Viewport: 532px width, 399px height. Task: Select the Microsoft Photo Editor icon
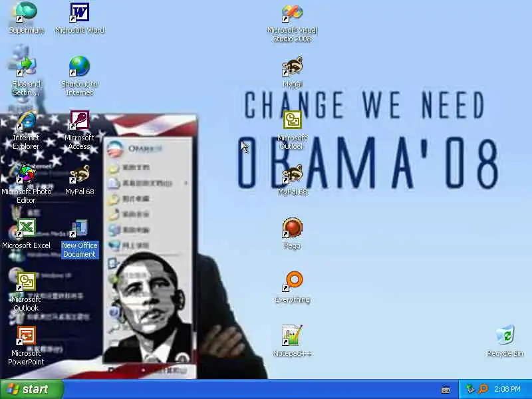point(27,174)
